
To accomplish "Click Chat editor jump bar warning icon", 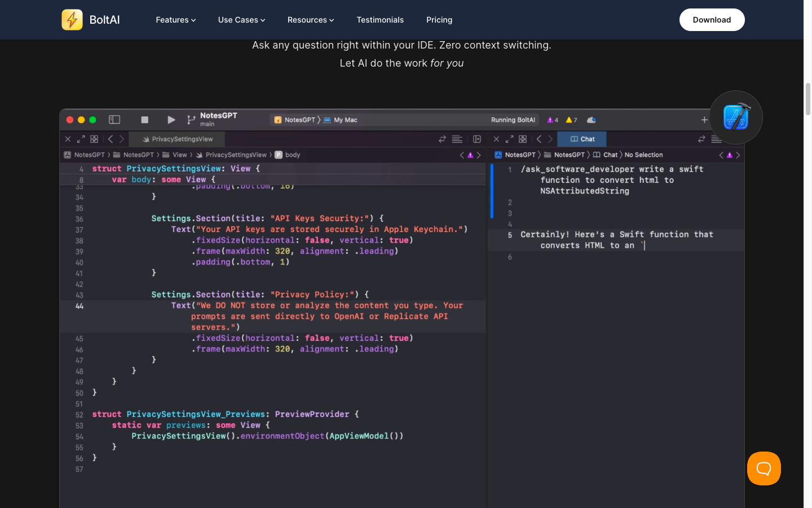I will click(730, 155).
